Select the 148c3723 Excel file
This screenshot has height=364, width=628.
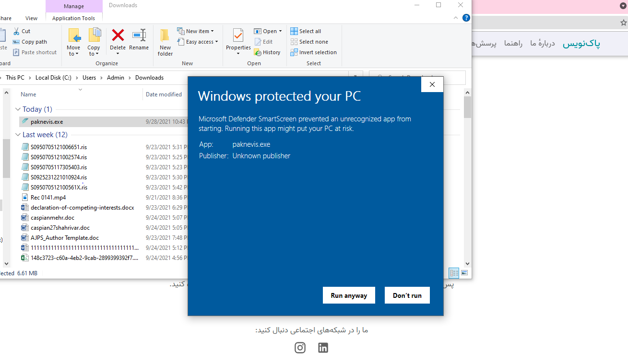click(80, 258)
